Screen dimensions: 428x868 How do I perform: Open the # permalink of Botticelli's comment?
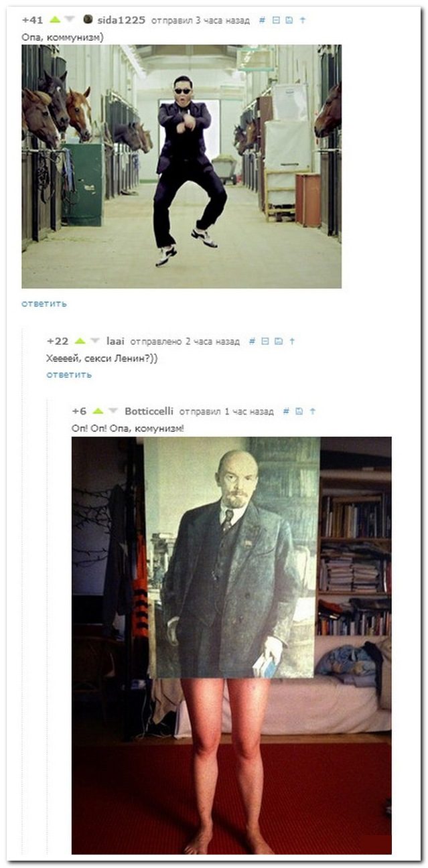tap(286, 411)
